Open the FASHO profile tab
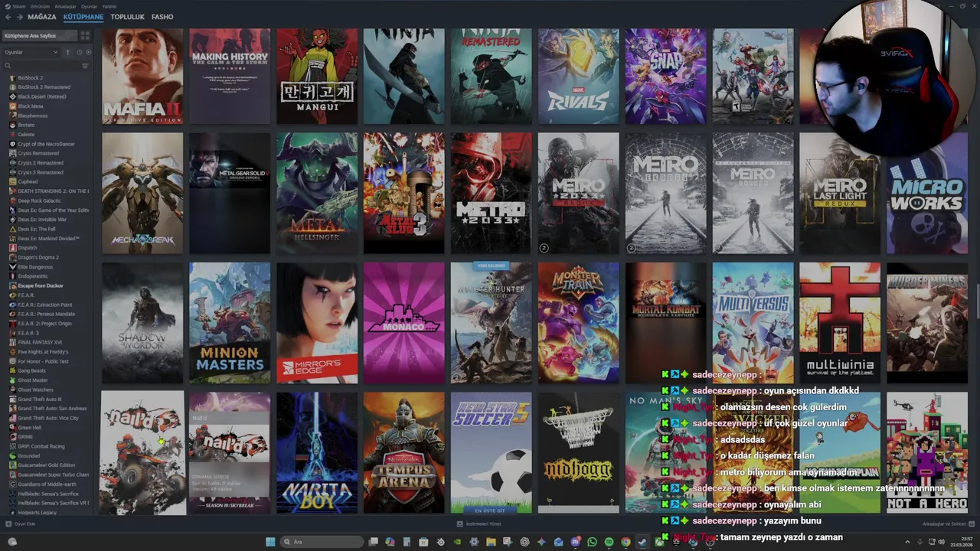The height and width of the screenshot is (551, 980). coord(162,17)
